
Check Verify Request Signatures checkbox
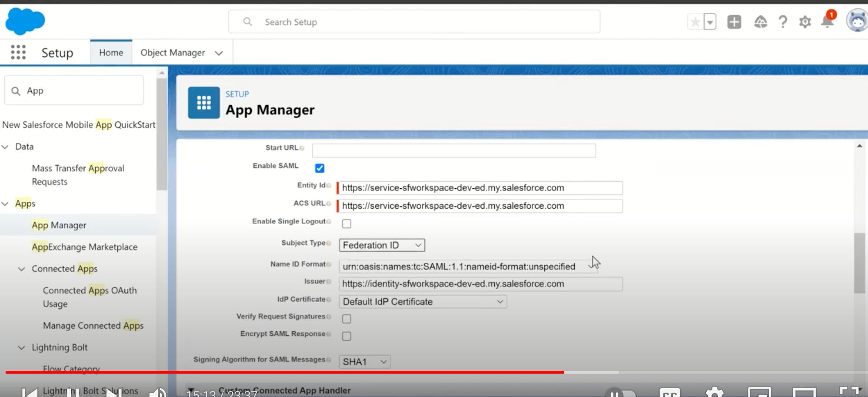click(x=347, y=319)
